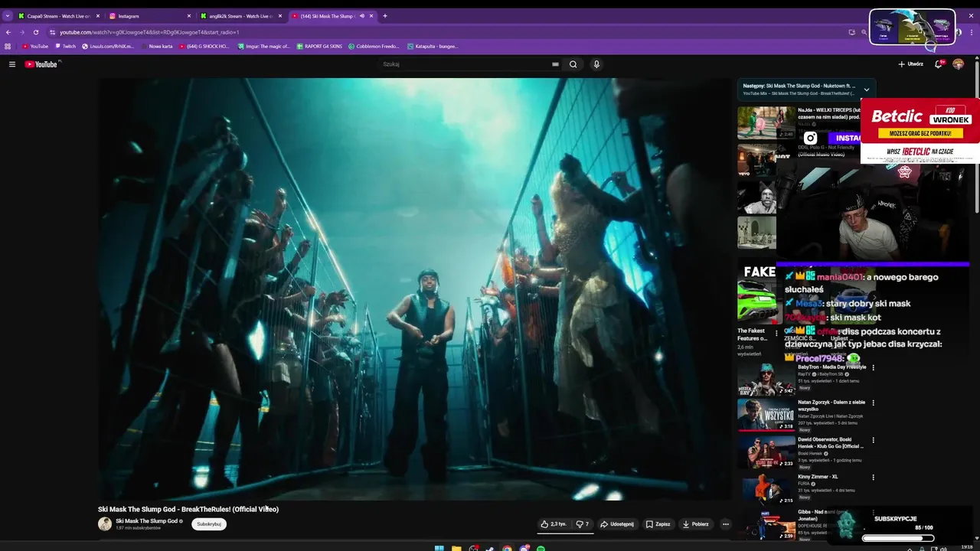Open BabyTron Media Day Freestyle thumbnail
Image resolution: width=980 pixels, height=551 pixels.
click(x=766, y=379)
